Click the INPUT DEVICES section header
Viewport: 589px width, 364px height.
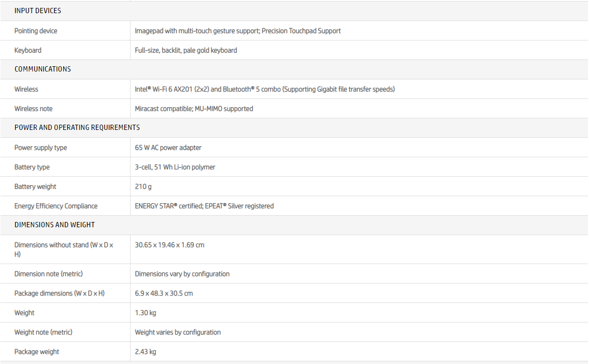pos(37,11)
